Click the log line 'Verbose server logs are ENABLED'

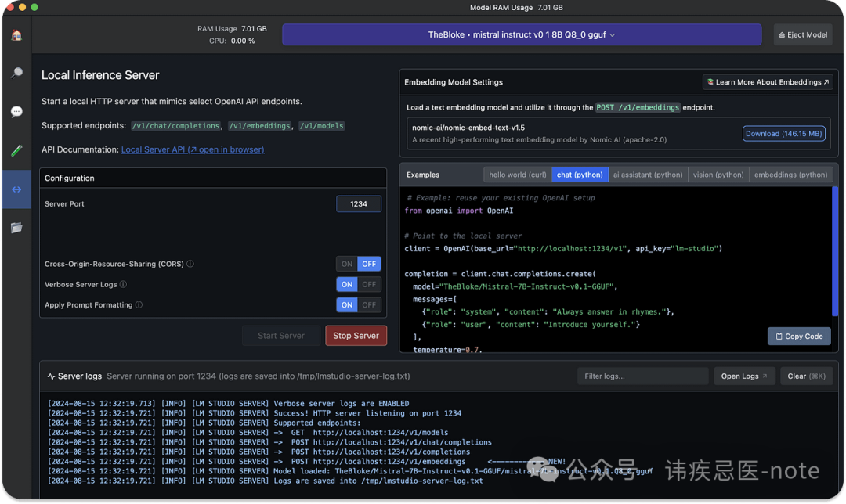pos(228,404)
